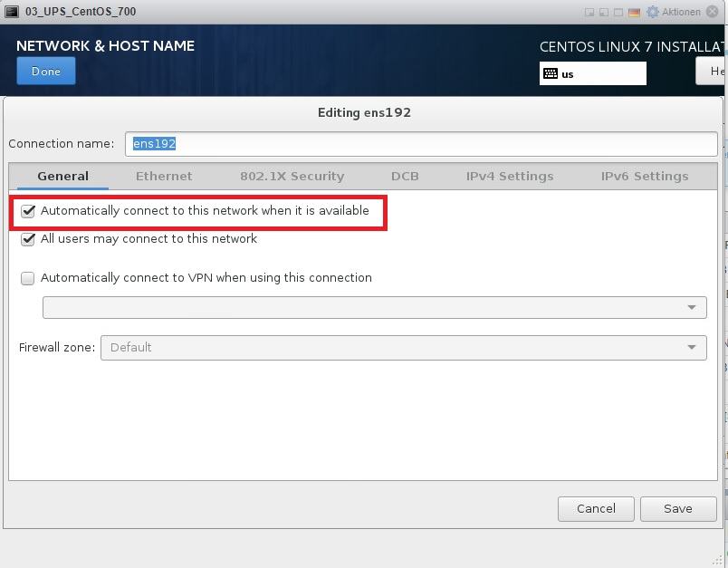This screenshot has width=728, height=568.
Task: Open the Firewall zone Default dropdown
Action: click(404, 347)
